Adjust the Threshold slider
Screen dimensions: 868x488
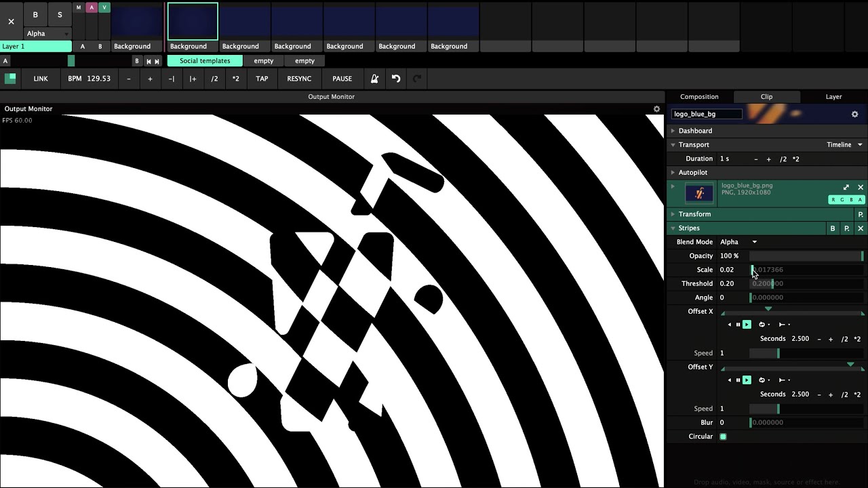click(x=806, y=284)
